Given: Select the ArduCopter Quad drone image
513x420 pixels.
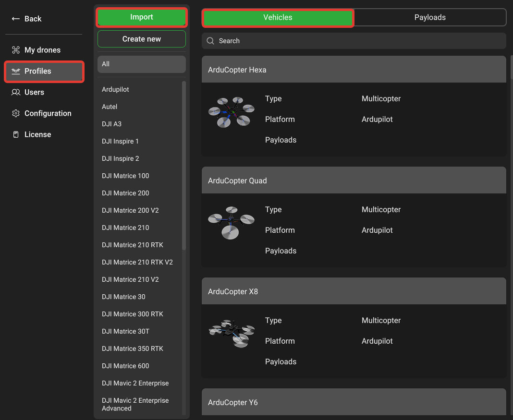Looking at the screenshot, I should point(232,223).
